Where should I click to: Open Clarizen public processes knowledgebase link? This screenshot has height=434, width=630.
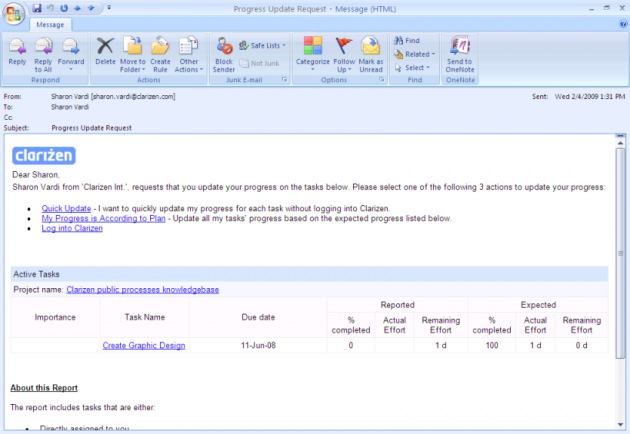click(143, 290)
